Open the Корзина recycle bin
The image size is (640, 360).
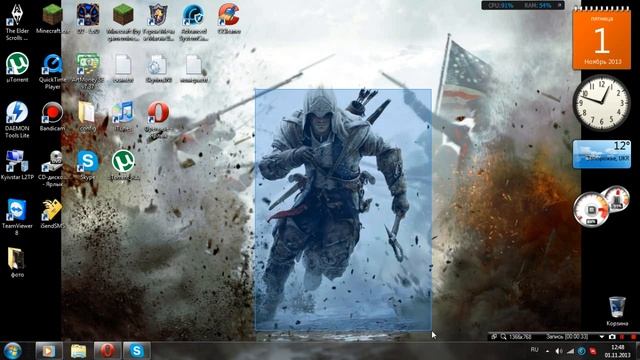point(617,311)
